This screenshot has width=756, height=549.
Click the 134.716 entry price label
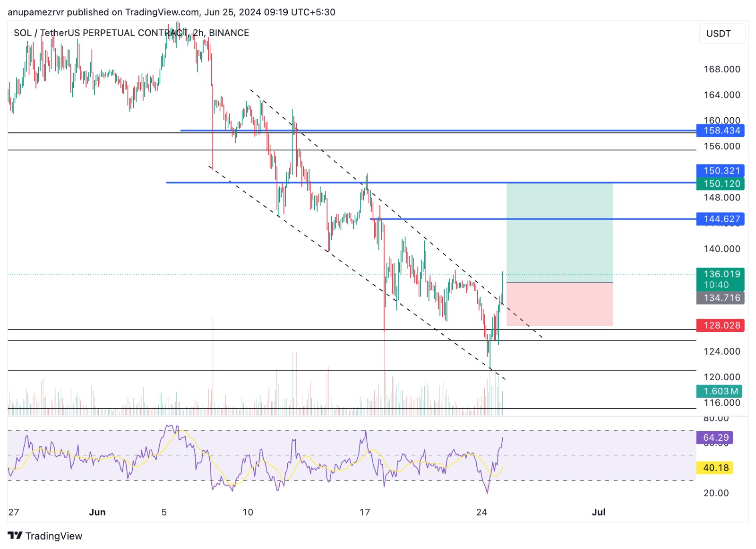pos(720,298)
